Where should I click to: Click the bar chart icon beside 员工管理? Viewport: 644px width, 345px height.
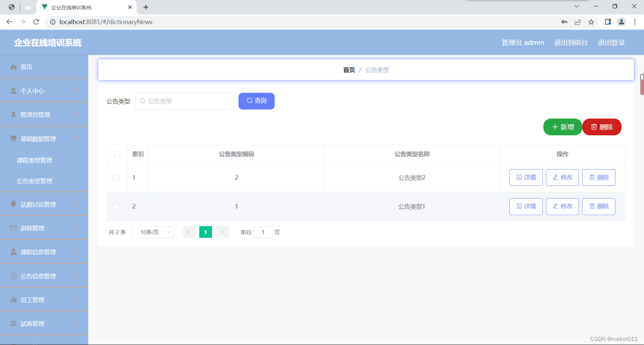tap(13, 299)
